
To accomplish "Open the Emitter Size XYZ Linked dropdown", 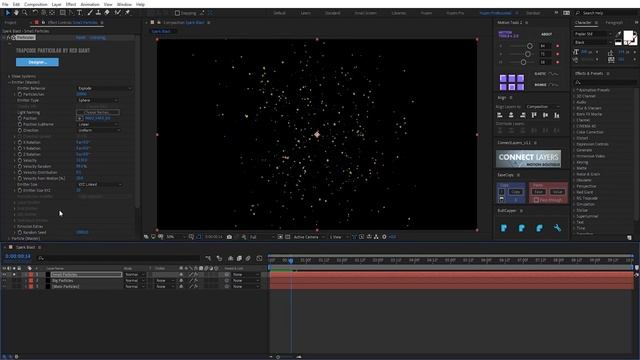I will pos(100,184).
